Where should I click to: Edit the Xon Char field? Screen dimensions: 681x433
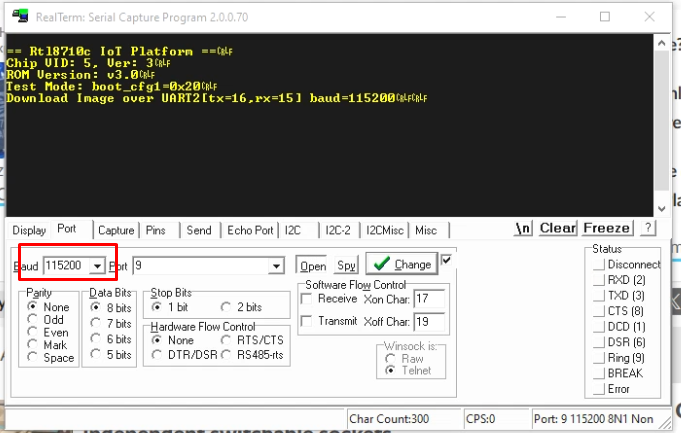click(x=429, y=299)
